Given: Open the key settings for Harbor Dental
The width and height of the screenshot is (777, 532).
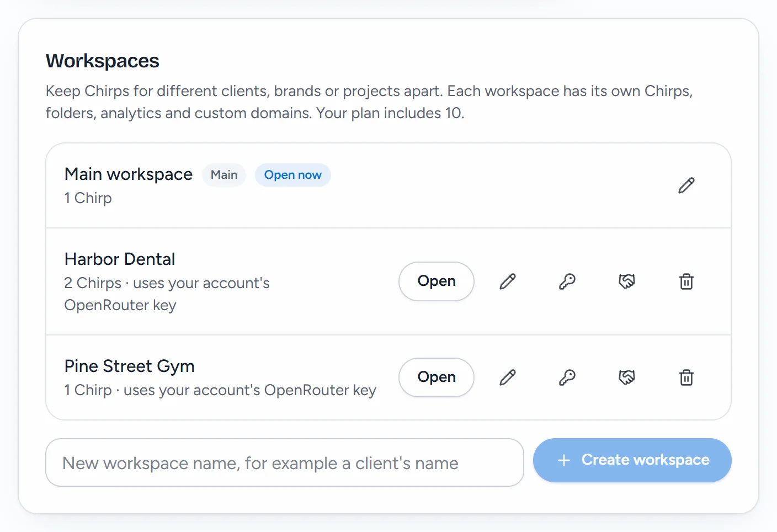Looking at the screenshot, I should pyautogui.click(x=567, y=281).
